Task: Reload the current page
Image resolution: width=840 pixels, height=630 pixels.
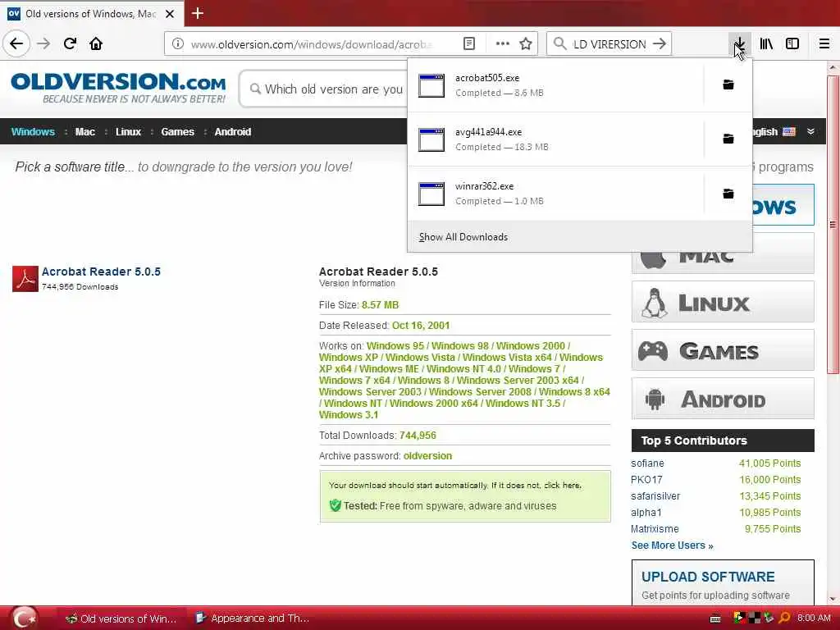Action: click(70, 44)
